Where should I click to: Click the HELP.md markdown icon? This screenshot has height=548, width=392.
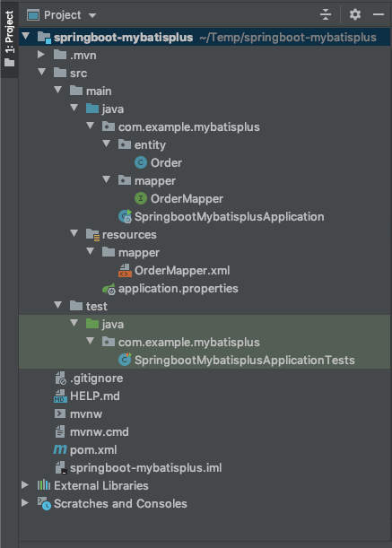coord(60,396)
